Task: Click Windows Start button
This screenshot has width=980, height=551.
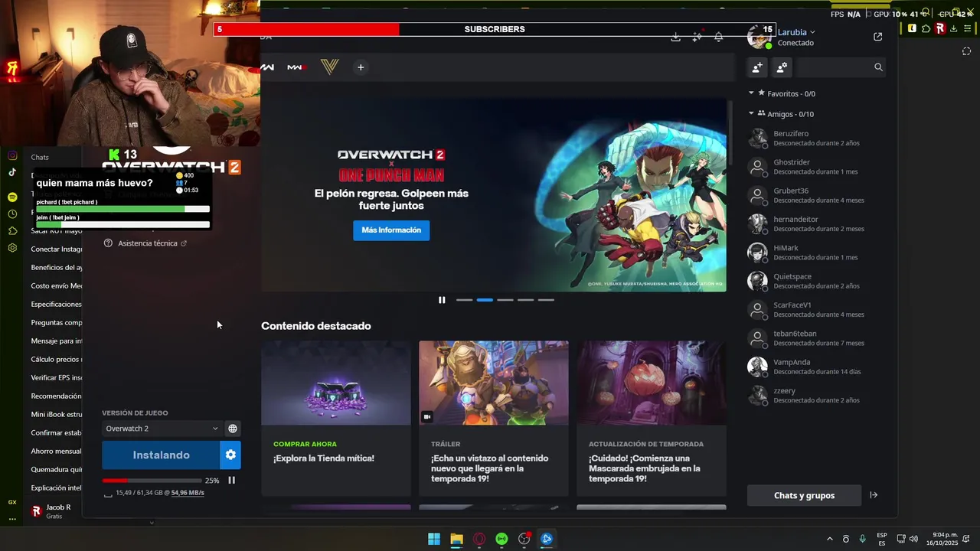Action: (434, 539)
